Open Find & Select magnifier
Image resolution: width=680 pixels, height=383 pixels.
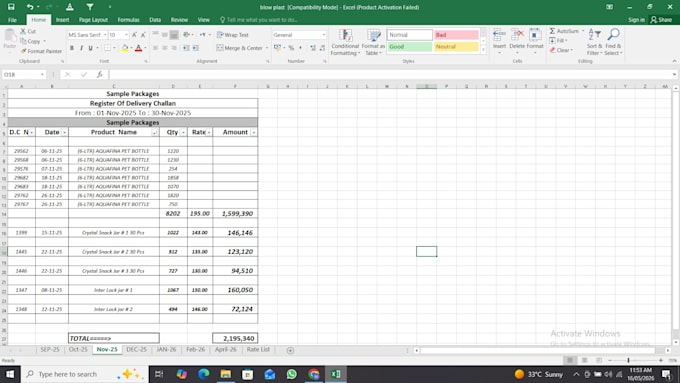[x=613, y=42]
